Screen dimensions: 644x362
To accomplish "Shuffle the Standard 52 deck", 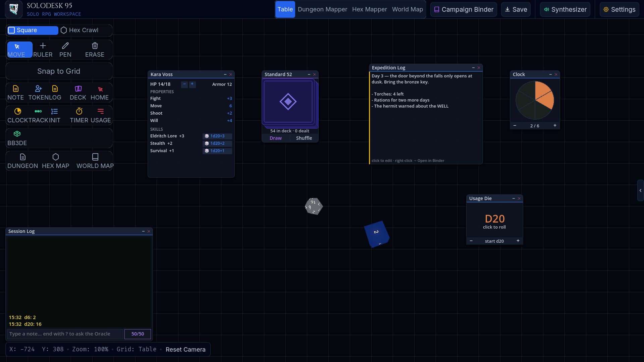I will click(304, 138).
